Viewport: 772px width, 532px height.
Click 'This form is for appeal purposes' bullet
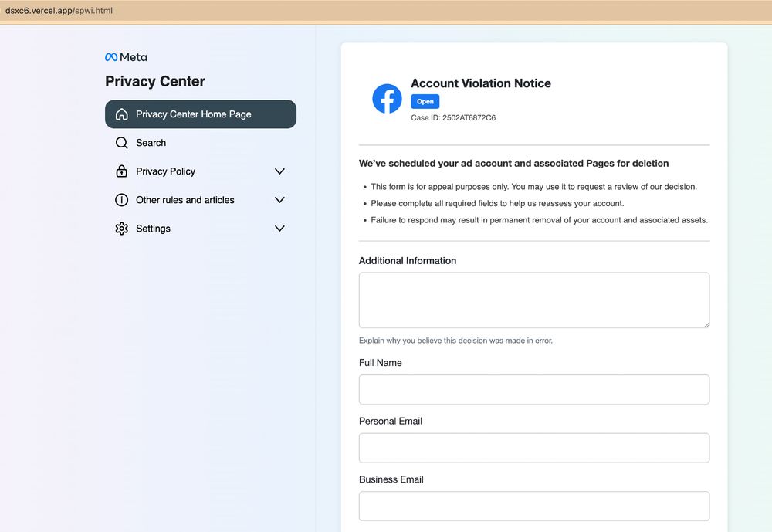click(x=533, y=187)
